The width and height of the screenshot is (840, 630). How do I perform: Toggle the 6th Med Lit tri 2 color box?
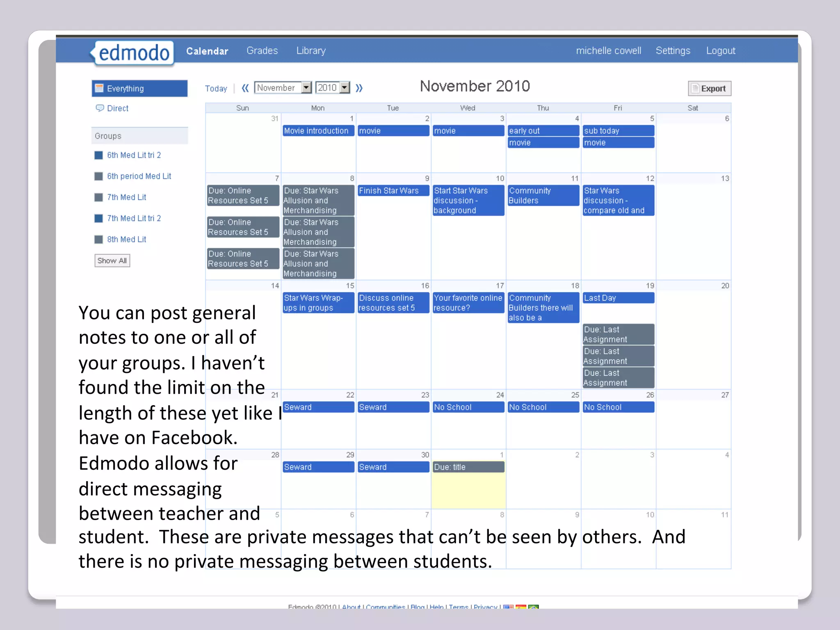(98, 155)
